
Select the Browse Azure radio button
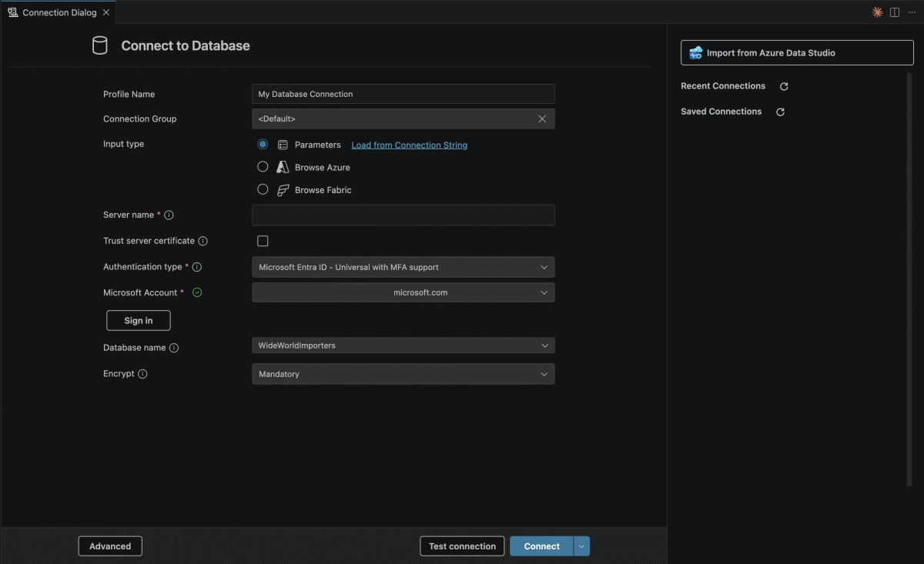point(263,166)
